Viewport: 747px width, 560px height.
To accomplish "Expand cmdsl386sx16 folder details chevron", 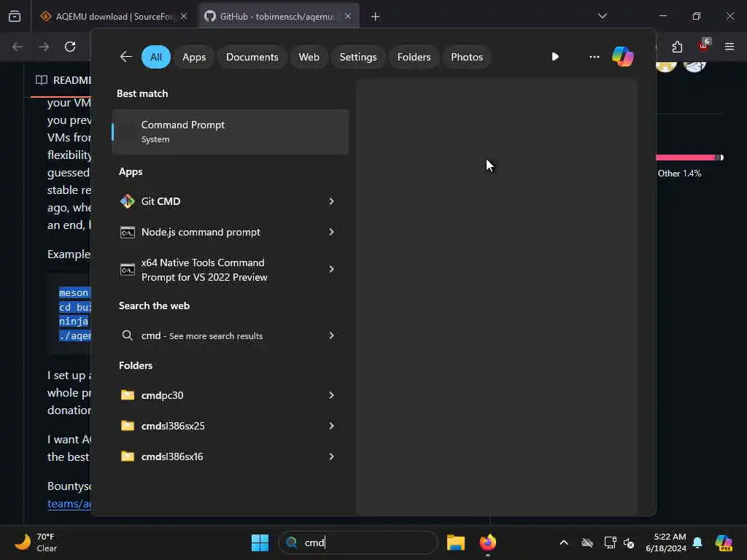I will [331, 456].
